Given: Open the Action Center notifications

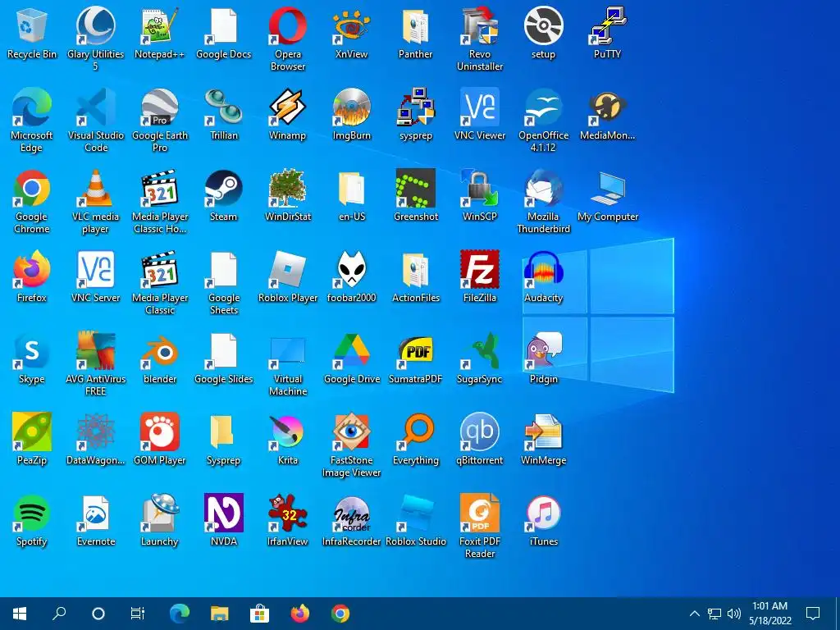Looking at the screenshot, I should [x=813, y=614].
